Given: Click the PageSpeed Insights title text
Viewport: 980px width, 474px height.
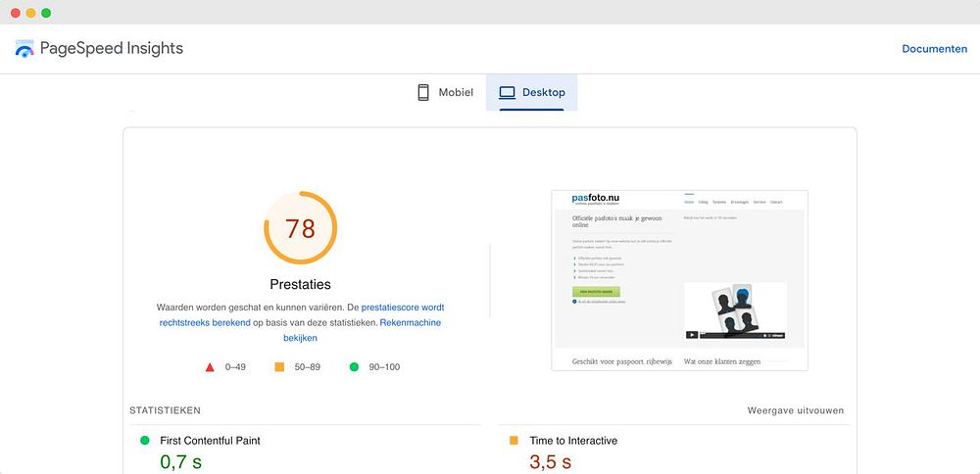Looking at the screenshot, I should click(112, 49).
